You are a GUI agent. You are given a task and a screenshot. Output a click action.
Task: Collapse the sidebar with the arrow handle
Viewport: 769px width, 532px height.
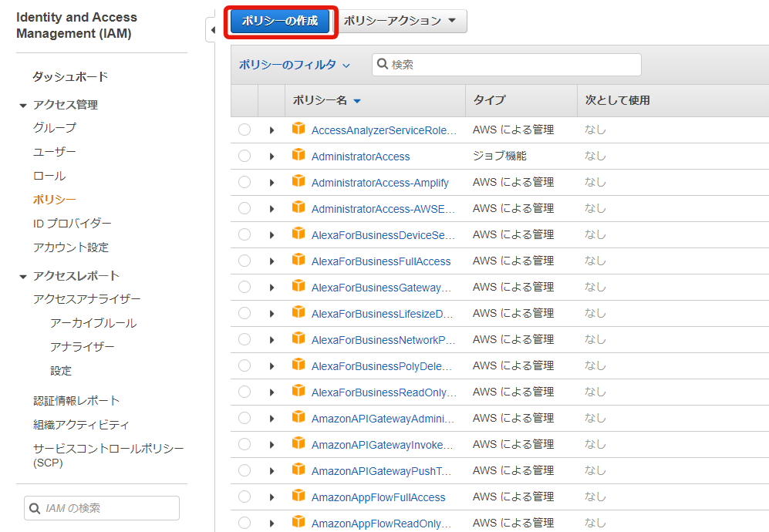point(211,30)
